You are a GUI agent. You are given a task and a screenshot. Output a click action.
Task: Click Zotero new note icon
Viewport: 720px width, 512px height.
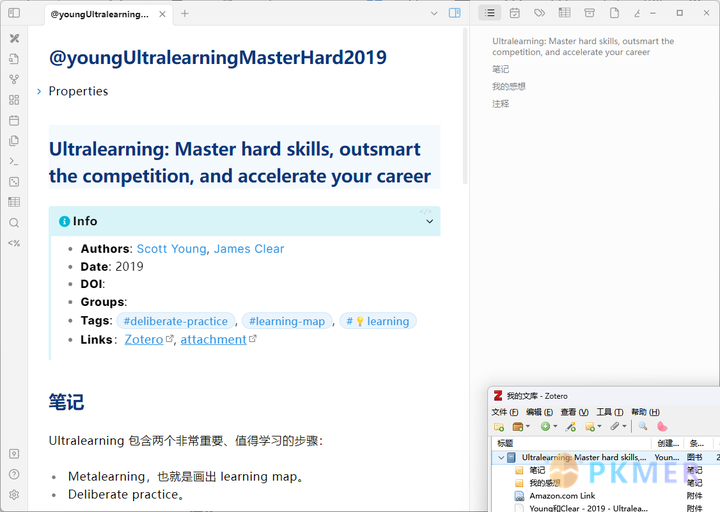[x=590, y=427]
